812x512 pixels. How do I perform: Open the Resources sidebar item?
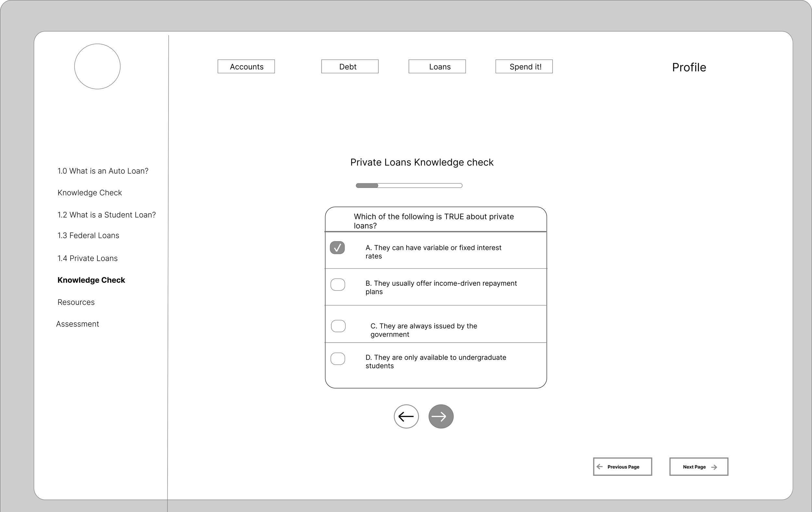(x=76, y=302)
